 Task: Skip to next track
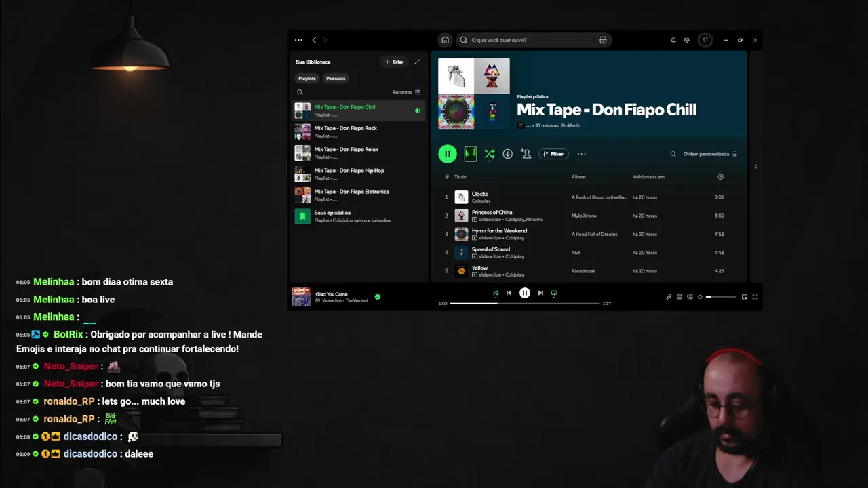[x=540, y=293]
